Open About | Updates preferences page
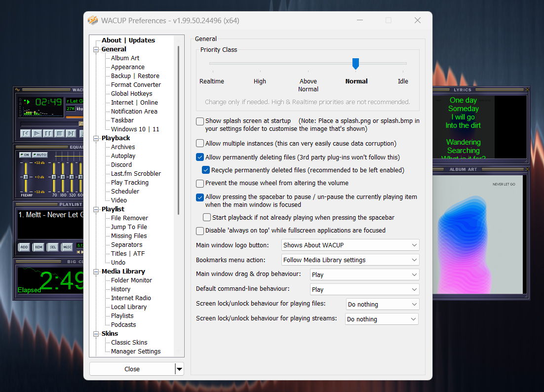This screenshot has height=392, width=544. pyautogui.click(x=128, y=40)
